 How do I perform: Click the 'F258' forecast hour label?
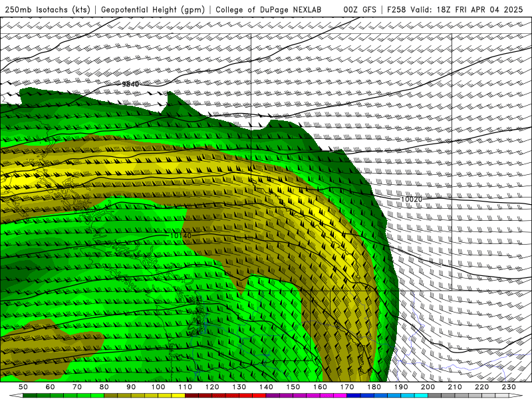click(x=396, y=10)
